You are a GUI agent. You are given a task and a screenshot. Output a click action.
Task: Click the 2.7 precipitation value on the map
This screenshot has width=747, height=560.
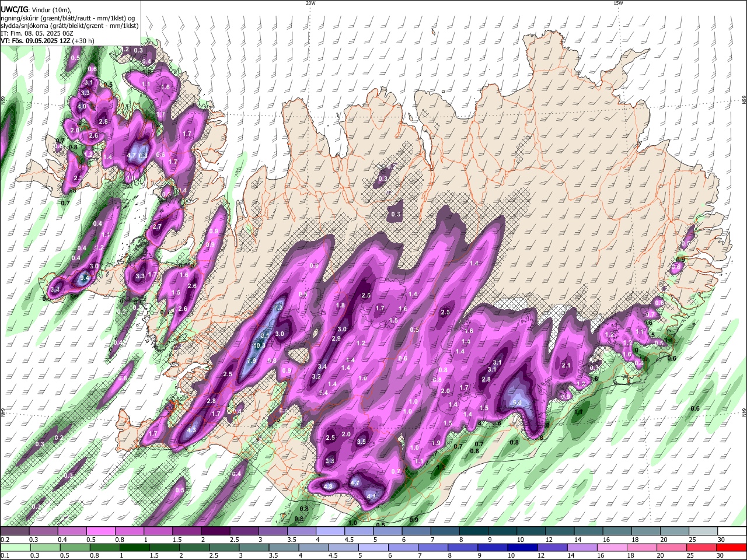coord(157,226)
